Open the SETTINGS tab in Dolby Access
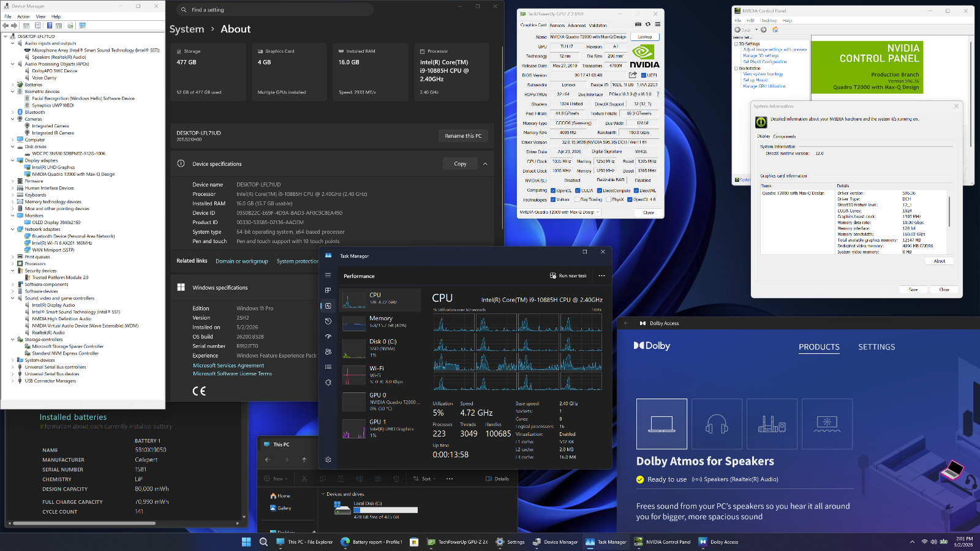The width and height of the screenshot is (980, 551). (876, 347)
